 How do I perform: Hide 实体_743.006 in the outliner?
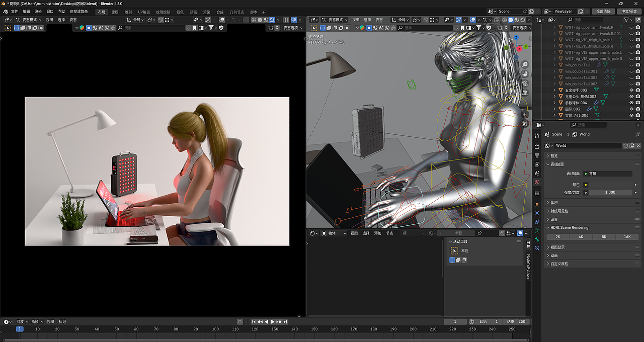click(631, 115)
